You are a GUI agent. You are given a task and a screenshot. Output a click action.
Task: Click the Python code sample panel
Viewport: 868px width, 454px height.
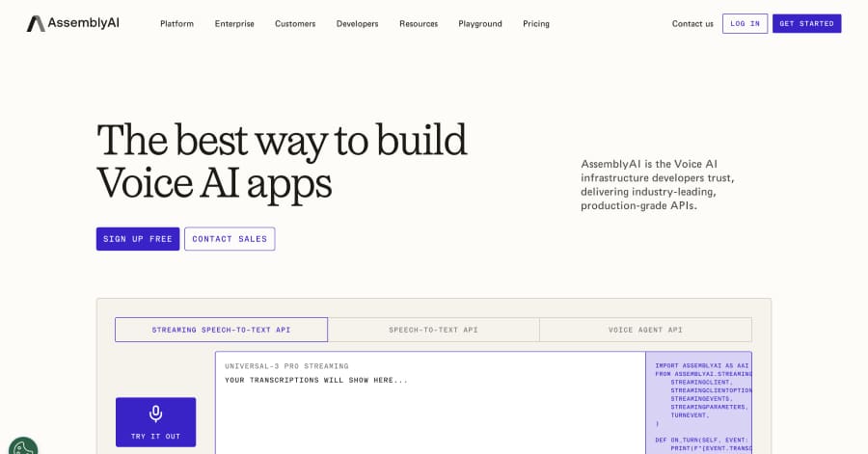click(x=698, y=403)
